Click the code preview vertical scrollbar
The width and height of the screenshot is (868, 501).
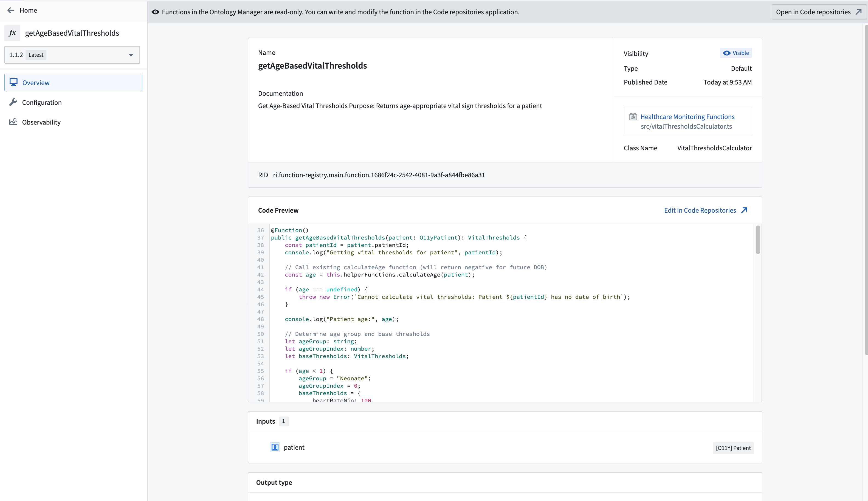pyautogui.click(x=758, y=240)
